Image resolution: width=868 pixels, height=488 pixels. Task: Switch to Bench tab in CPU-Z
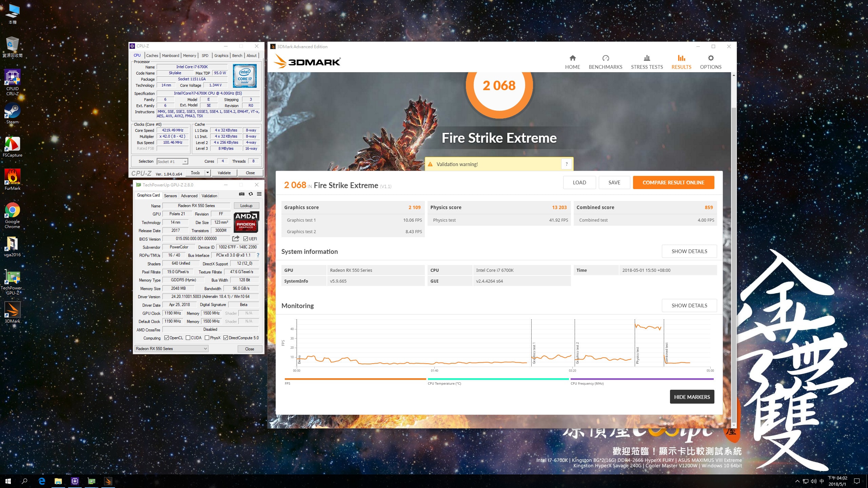(x=237, y=56)
